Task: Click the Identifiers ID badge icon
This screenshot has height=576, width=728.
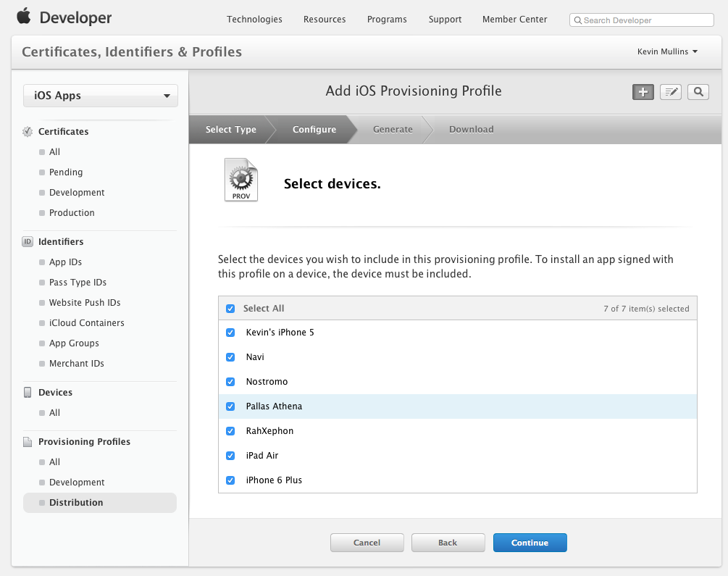Action: click(x=28, y=242)
